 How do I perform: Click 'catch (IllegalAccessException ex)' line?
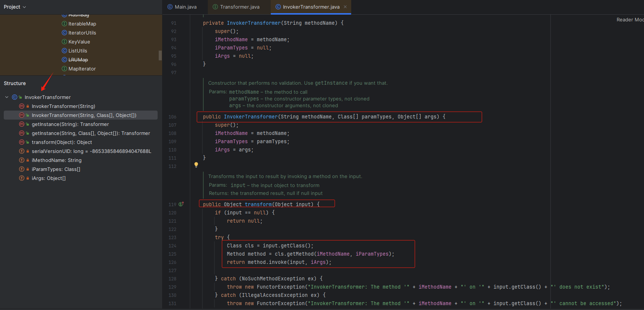pos(270,295)
